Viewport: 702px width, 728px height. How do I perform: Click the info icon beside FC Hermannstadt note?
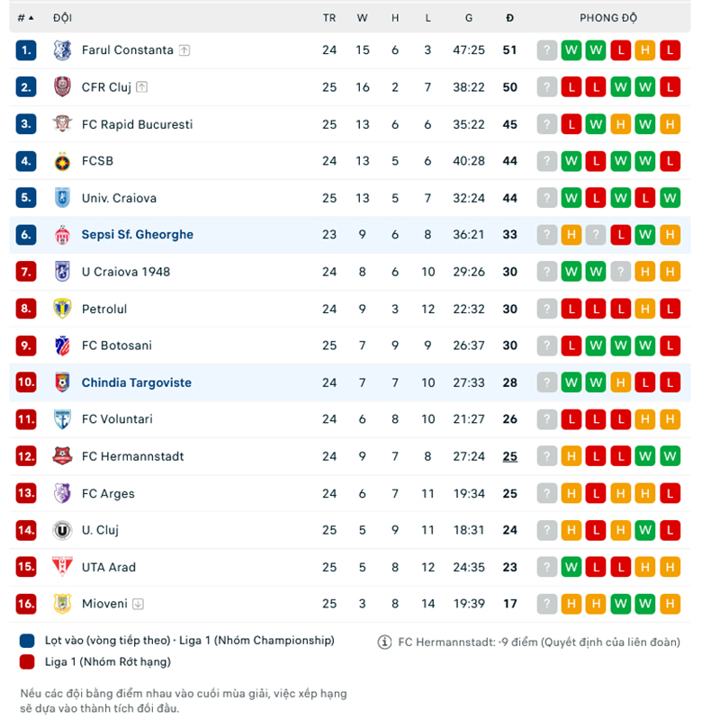(385, 642)
